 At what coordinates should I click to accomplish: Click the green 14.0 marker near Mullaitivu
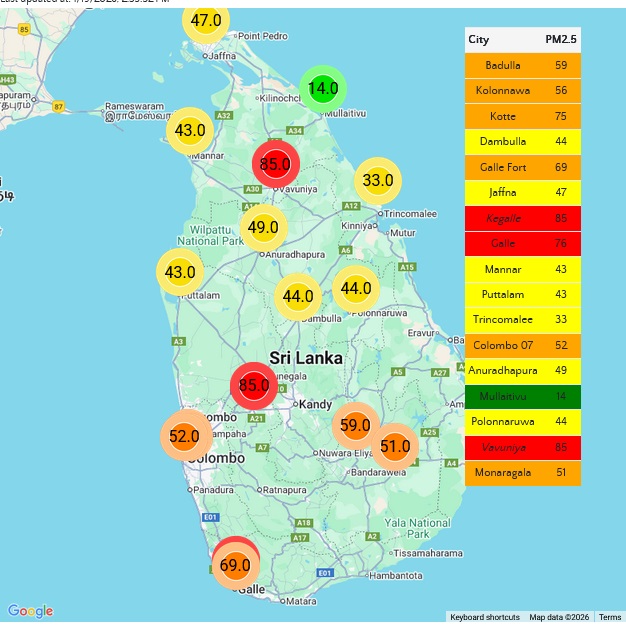point(323,88)
